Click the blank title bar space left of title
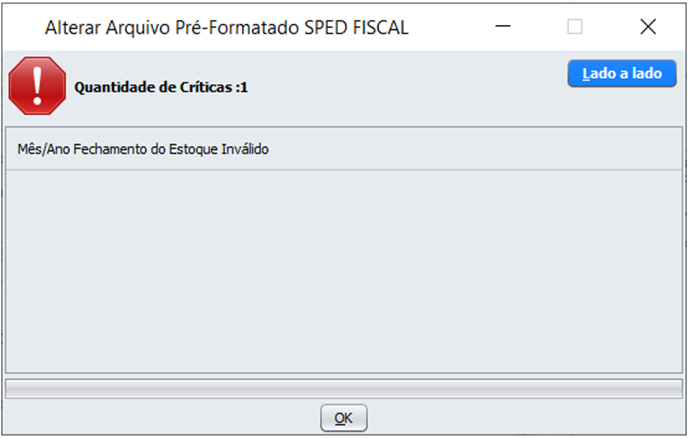 (23, 27)
